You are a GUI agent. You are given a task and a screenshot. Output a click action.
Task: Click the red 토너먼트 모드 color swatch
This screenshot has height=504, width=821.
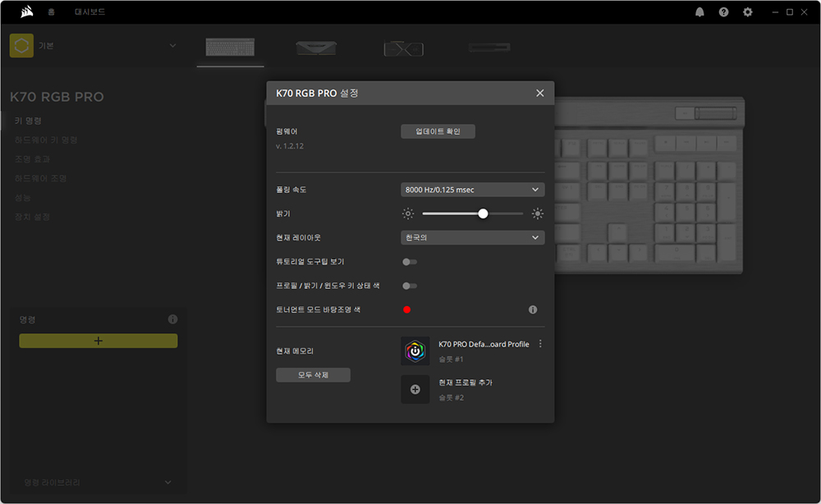pyautogui.click(x=407, y=309)
